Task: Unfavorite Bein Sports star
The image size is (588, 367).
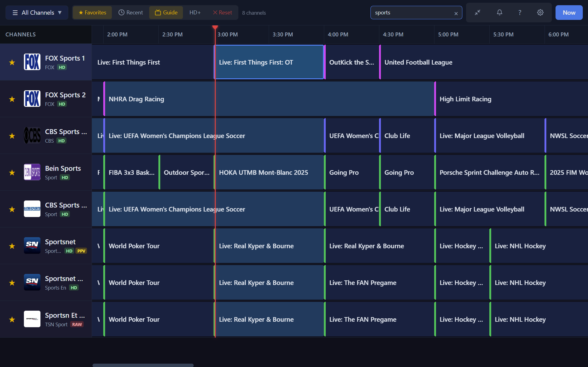Action: click(12, 173)
